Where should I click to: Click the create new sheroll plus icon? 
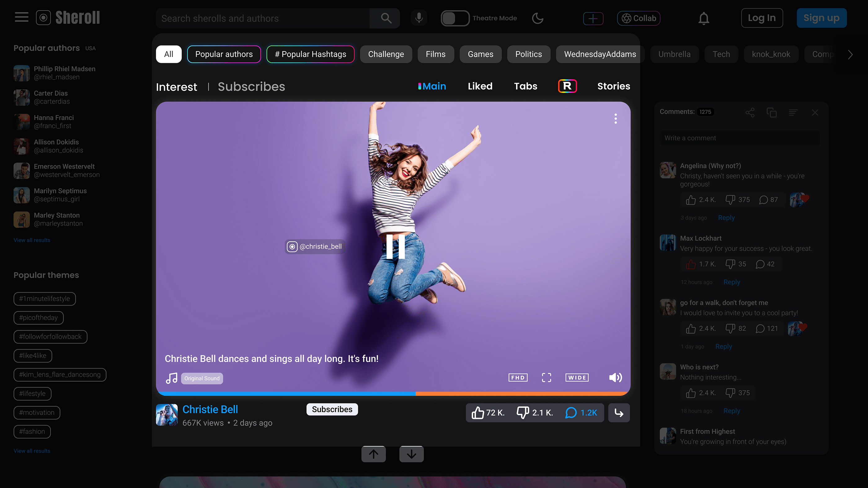click(593, 18)
